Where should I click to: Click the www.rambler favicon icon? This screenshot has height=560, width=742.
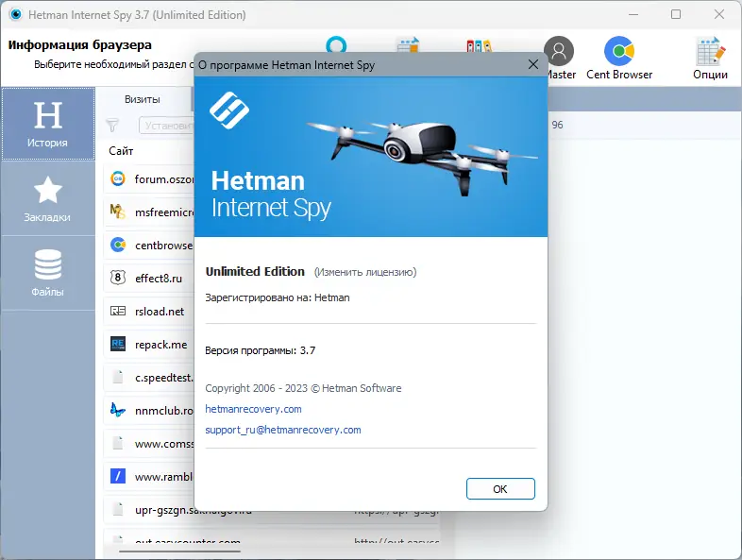pos(118,476)
